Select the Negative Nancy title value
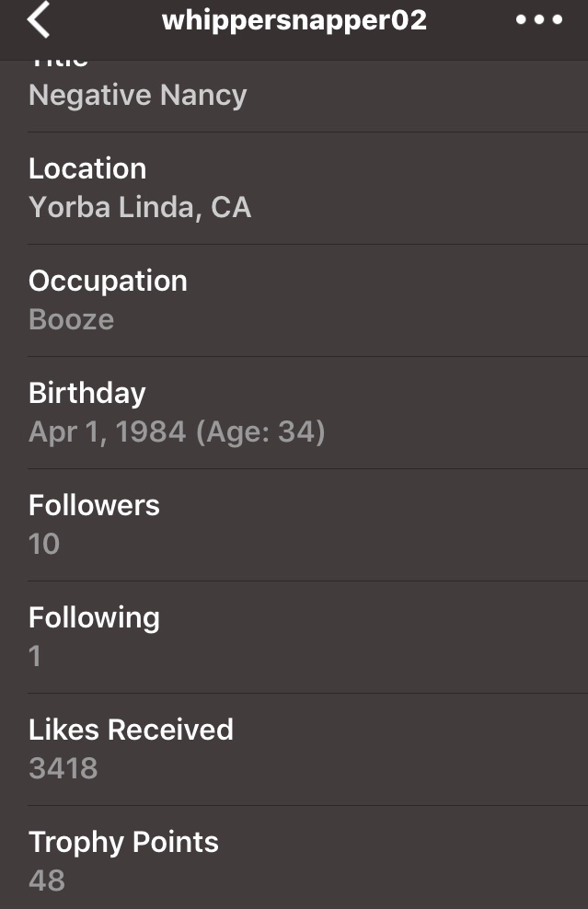Viewport: 588px width, 909px height. [138, 96]
